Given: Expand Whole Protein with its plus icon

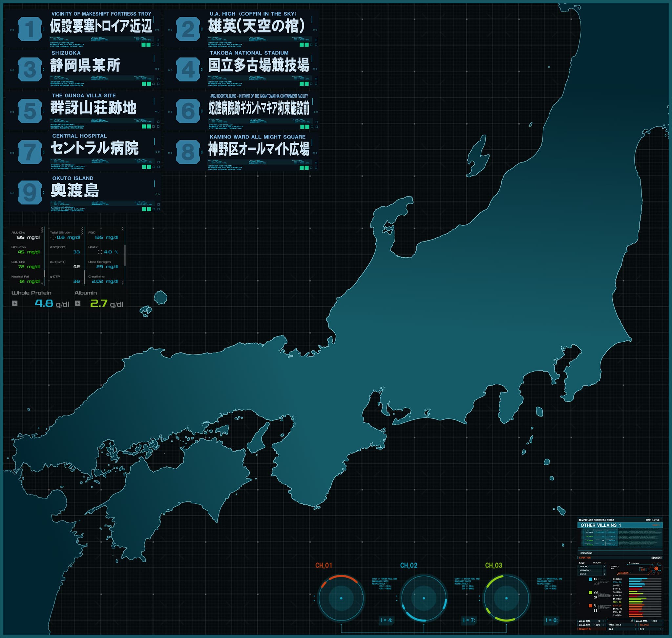Looking at the screenshot, I should [15, 303].
